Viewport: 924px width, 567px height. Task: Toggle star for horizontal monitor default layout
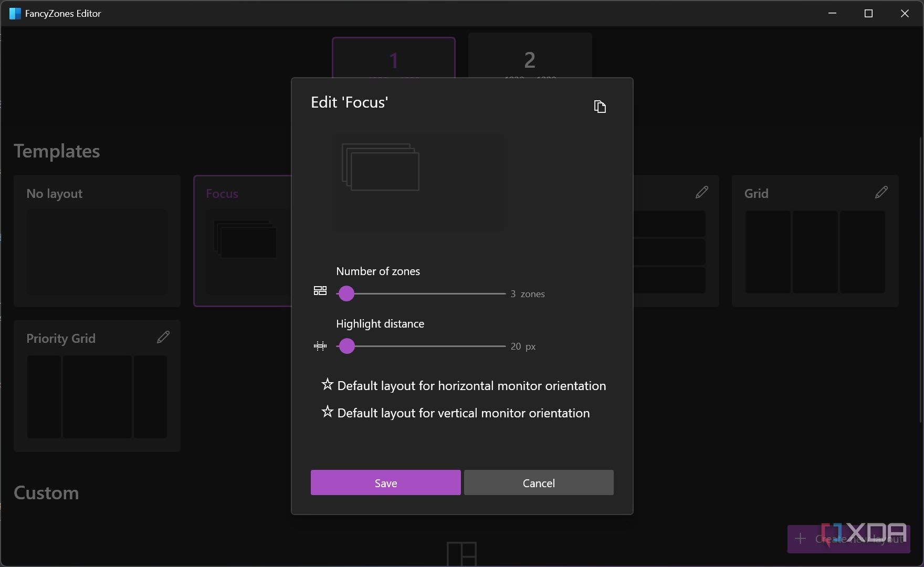pos(327,384)
